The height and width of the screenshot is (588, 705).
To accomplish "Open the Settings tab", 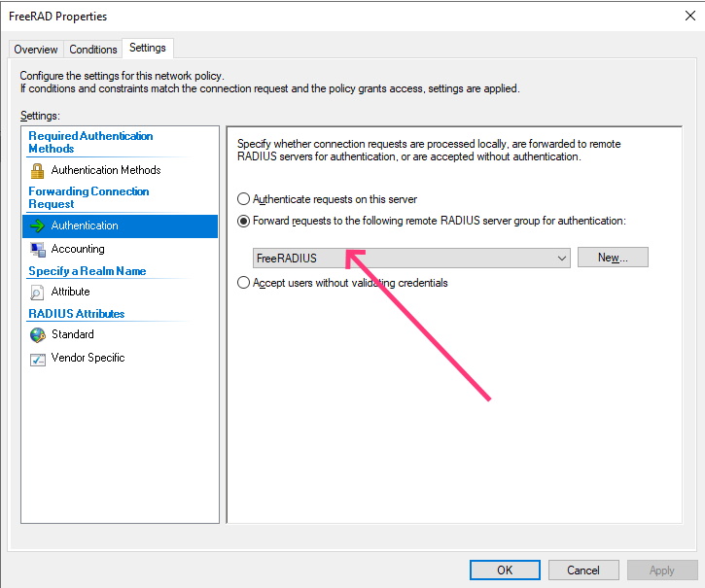I will 148,48.
